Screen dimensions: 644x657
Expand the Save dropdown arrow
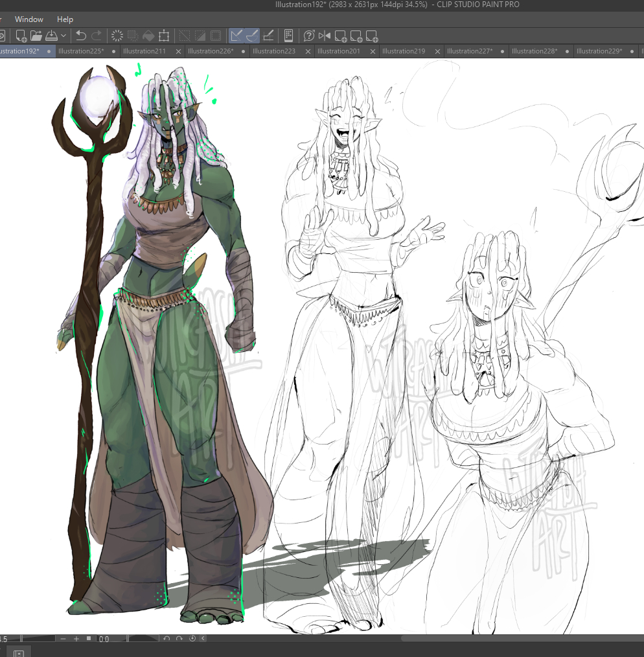coord(63,36)
